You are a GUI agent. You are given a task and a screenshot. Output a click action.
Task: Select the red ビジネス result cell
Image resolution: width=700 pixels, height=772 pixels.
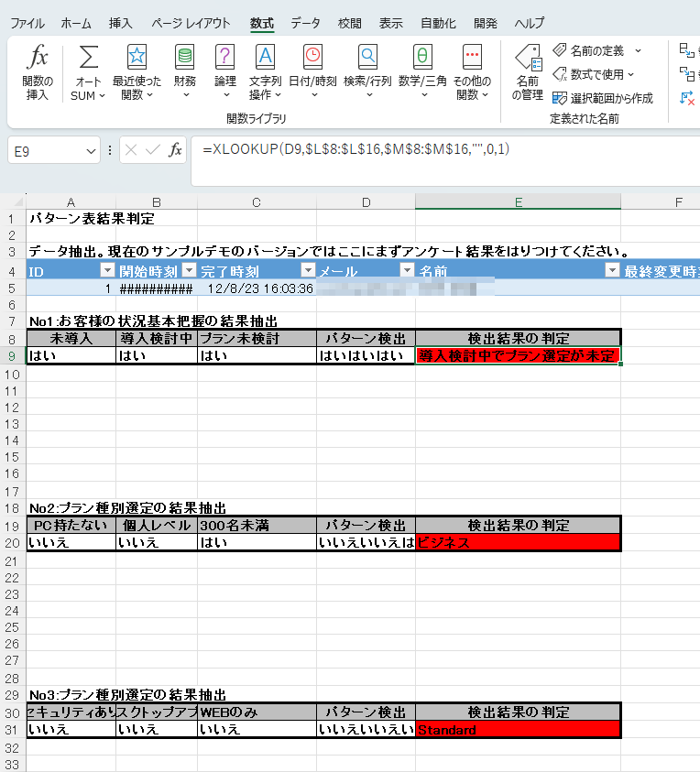point(518,543)
